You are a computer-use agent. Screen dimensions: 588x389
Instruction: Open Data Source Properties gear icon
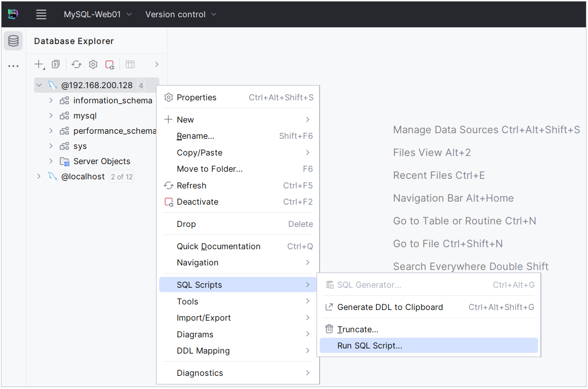tap(93, 64)
